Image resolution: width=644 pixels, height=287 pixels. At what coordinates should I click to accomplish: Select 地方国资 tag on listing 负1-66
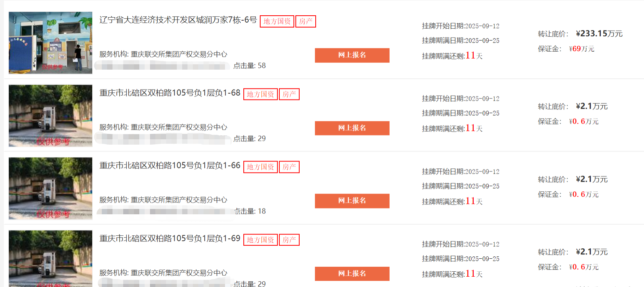point(261,167)
